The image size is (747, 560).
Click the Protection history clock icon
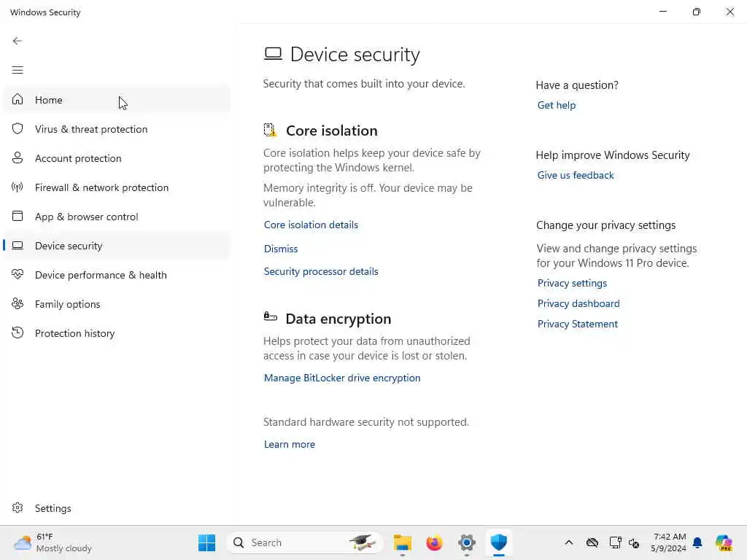18,333
